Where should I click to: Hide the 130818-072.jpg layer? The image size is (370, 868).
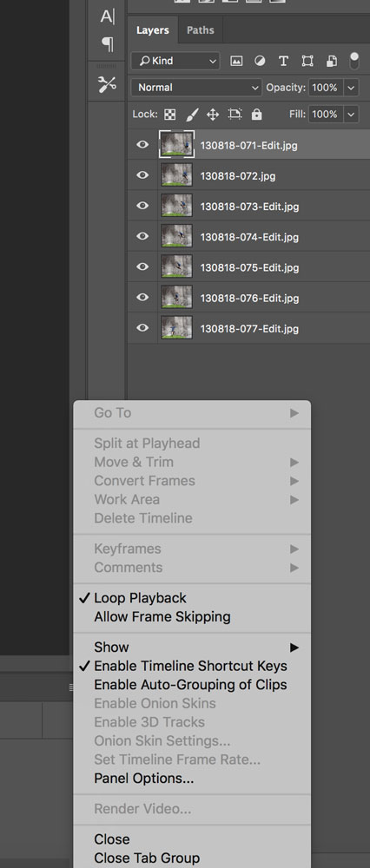click(x=142, y=175)
